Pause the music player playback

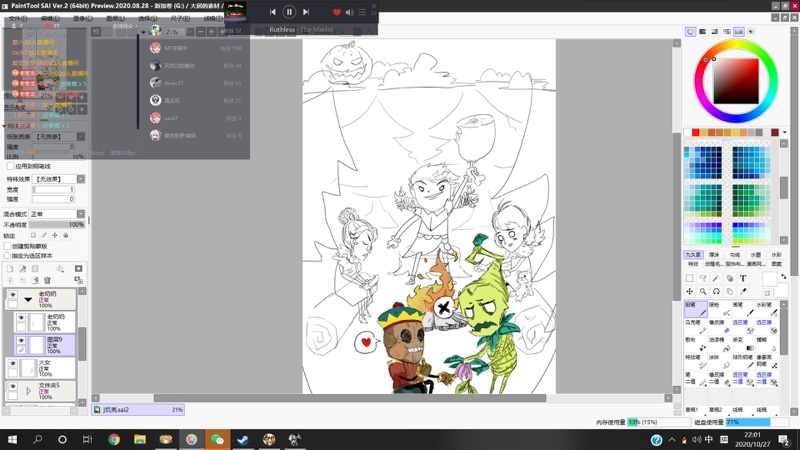coord(289,12)
